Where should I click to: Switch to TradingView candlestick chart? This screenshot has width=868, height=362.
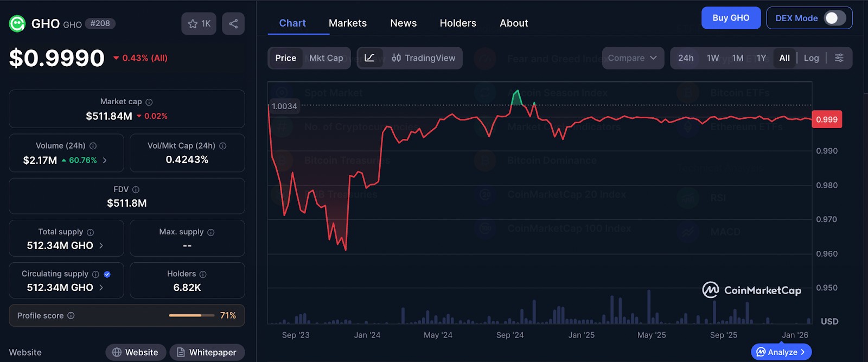424,58
